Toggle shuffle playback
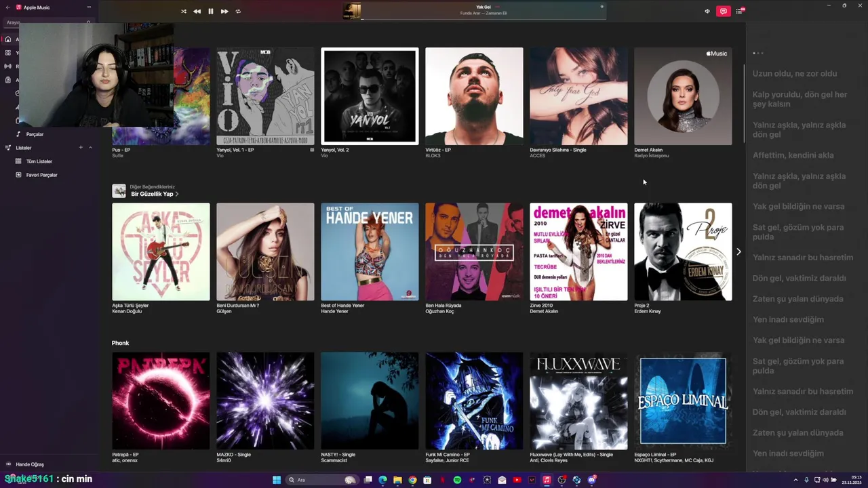 (x=184, y=12)
